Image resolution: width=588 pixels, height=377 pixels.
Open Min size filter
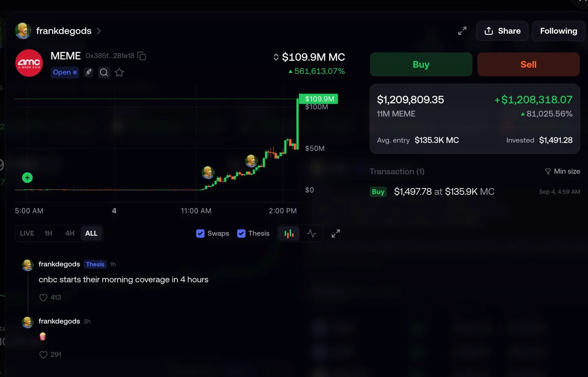562,171
